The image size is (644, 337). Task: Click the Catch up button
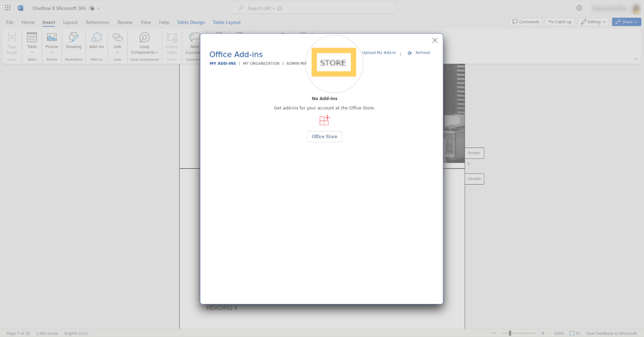coord(560,22)
